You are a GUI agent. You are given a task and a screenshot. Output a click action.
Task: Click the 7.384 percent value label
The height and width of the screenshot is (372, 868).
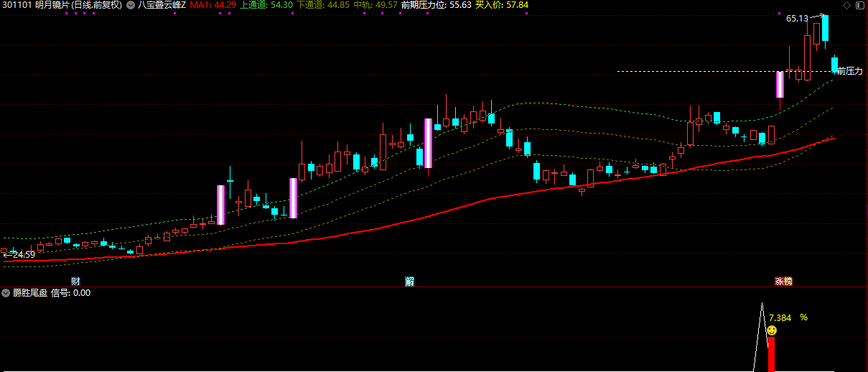coord(780,317)
